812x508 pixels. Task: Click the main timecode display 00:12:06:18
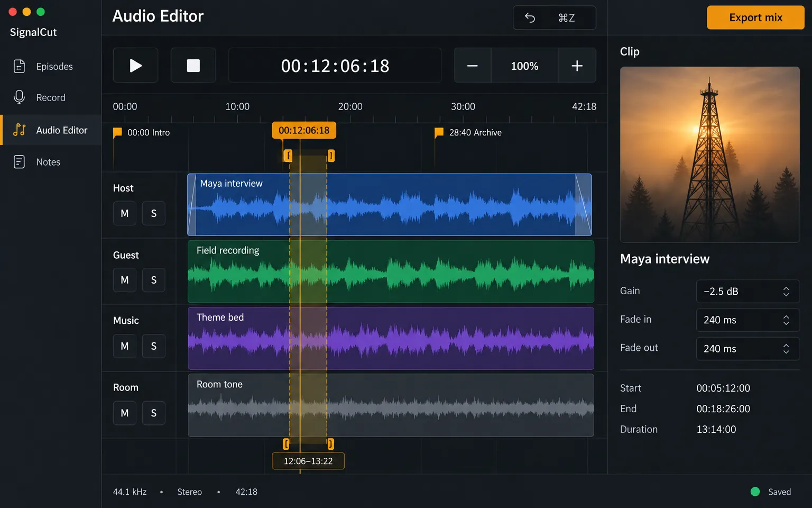(x=335, y=66)
